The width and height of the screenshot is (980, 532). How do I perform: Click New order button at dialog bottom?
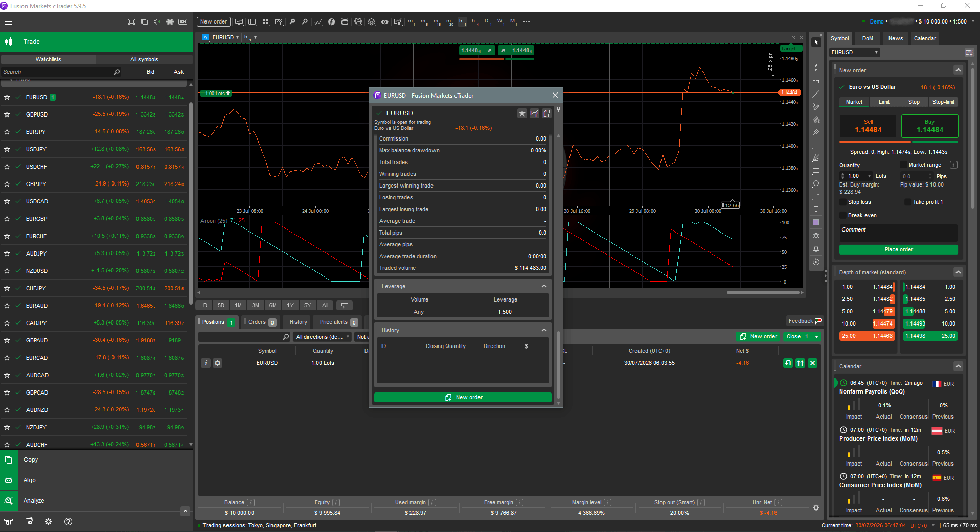[463, 397]
